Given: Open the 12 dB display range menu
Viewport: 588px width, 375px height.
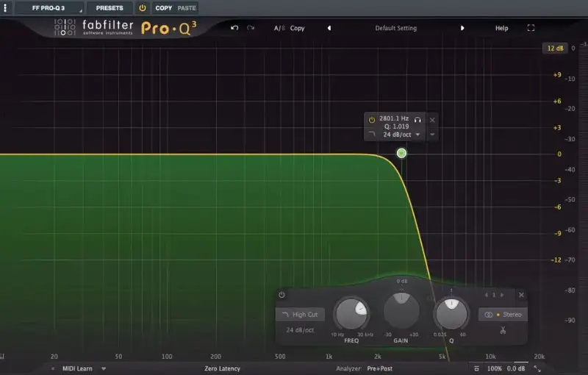Looking at the screenshot, I should click(554, 49).
